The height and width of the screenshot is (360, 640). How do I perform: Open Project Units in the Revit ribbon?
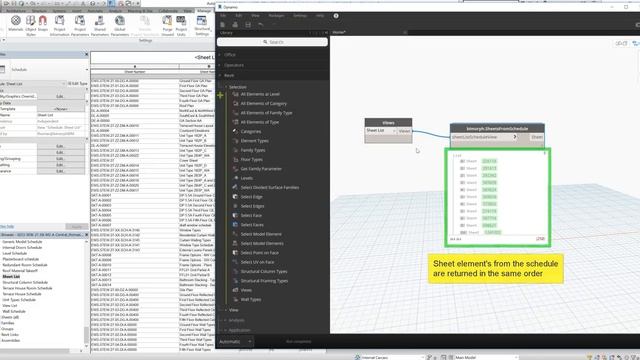(x=181, y=26)
